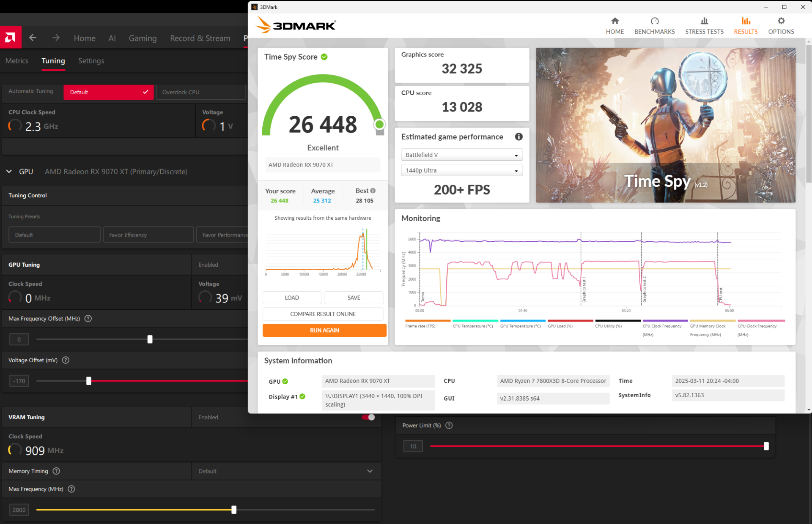Select the Default automatic tuning option
The width and height of the screenshot is (812, 524).
[x=108, y=92]
